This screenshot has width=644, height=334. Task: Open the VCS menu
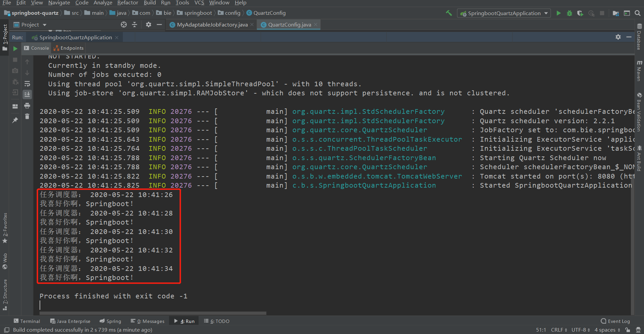(199, 3)
